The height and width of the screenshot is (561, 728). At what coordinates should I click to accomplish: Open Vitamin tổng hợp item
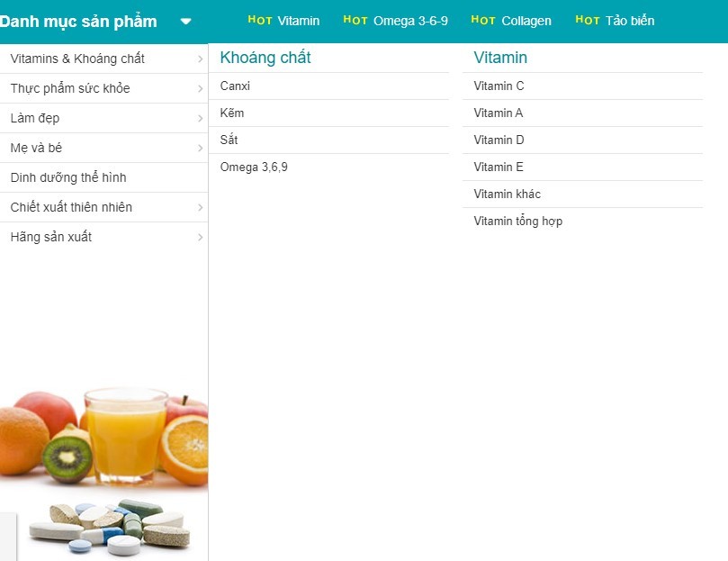518,222
